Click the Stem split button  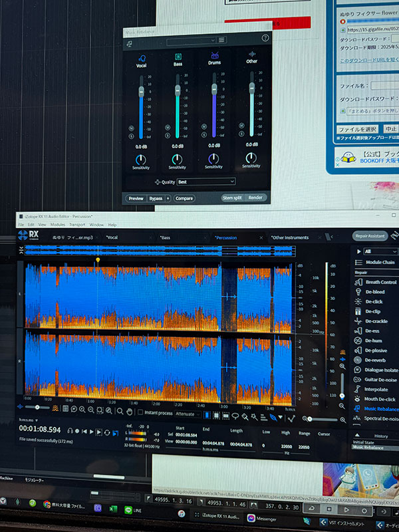tap(232, 198)
